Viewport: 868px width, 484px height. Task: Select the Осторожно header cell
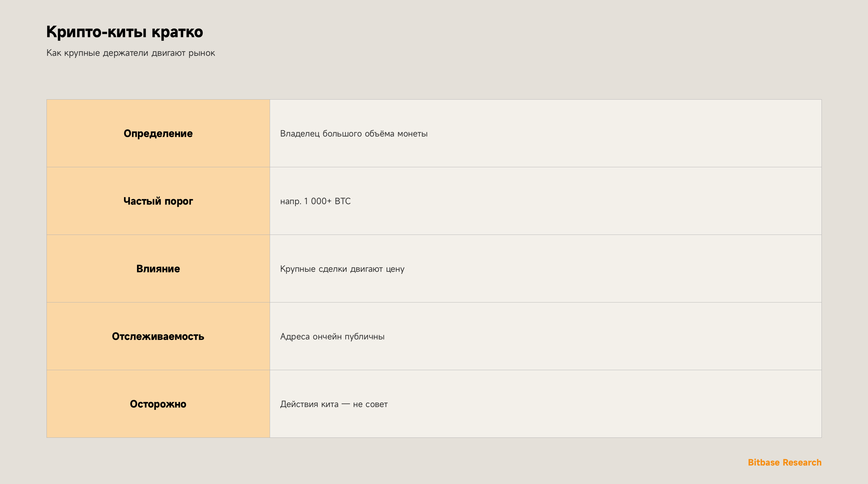tap(158, 404)
